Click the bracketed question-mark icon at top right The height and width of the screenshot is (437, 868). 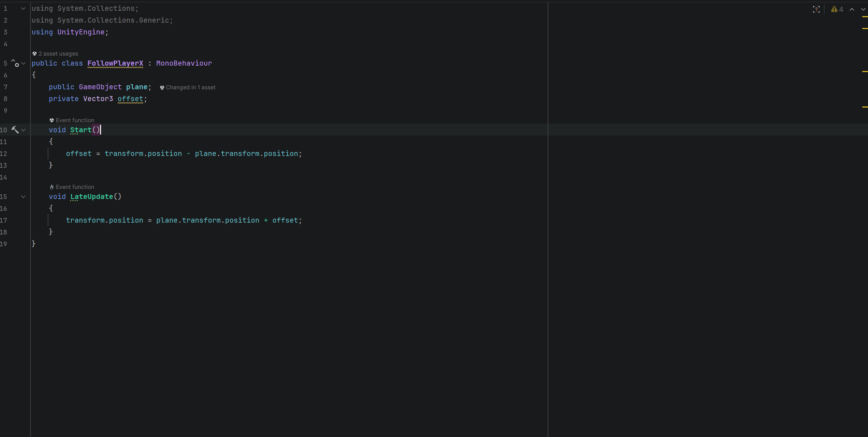click(x=816, y=10)
